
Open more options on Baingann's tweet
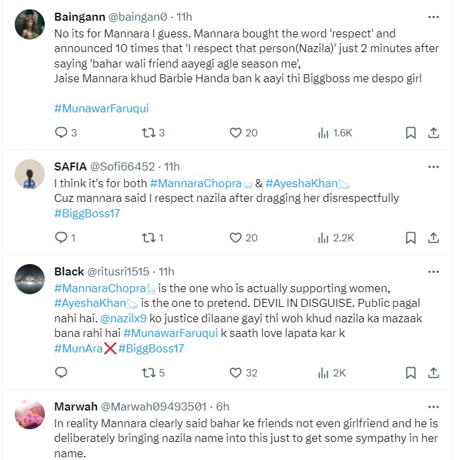[x=433, y=16]
